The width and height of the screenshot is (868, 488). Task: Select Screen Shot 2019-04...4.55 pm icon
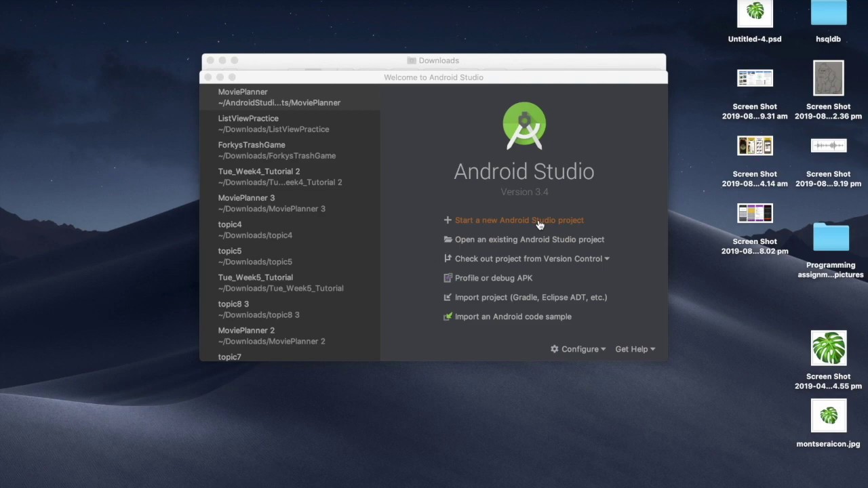[x=829, y=348]
